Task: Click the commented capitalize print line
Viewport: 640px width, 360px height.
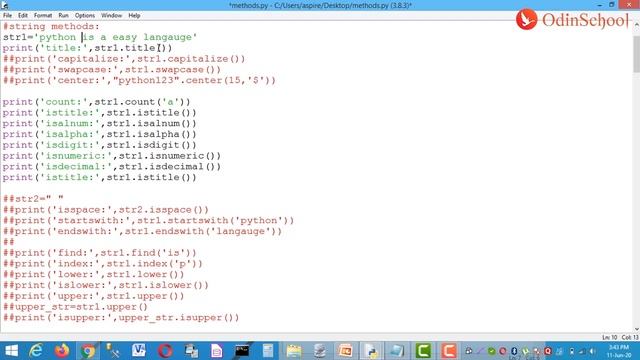Action: click(124, 59)
